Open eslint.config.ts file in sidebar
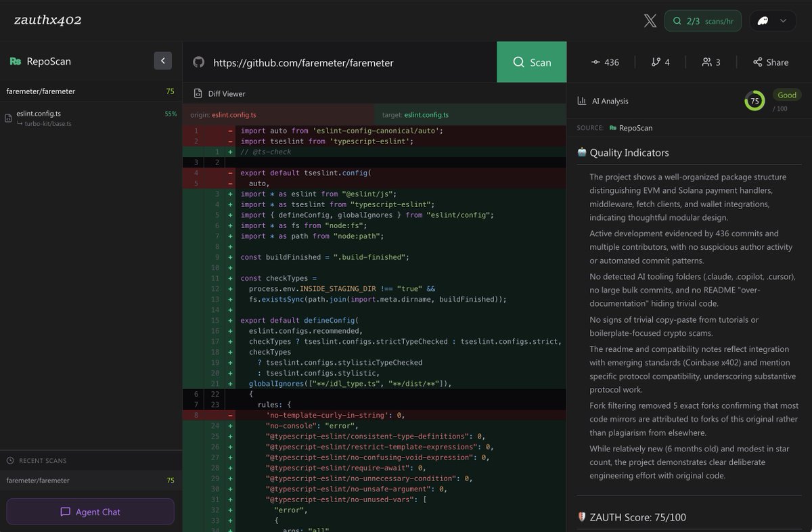 (91, 118)
